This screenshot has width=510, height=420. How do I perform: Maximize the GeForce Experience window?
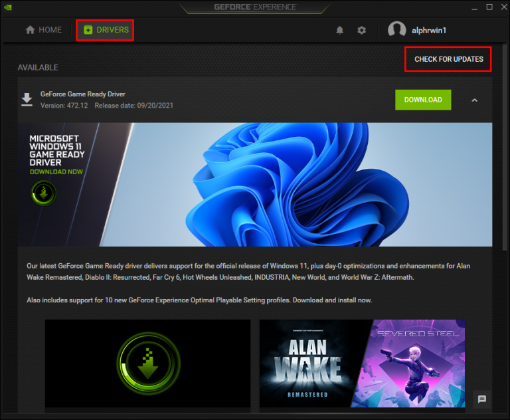tap(489, 7)
